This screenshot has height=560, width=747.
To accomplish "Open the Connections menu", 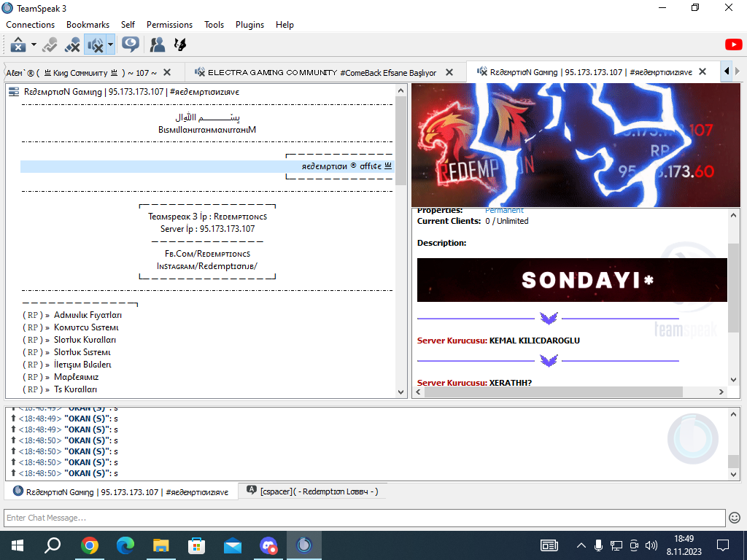I will 31,25.
